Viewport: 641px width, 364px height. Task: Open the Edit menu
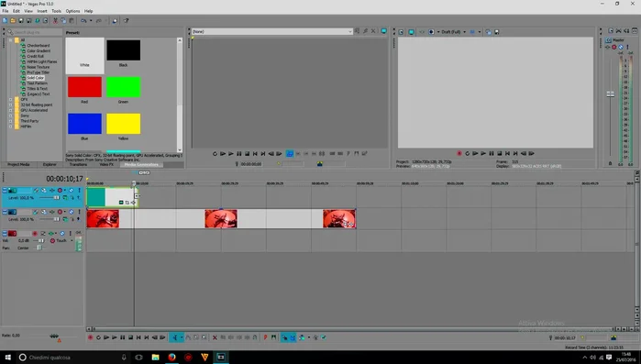[17, 11]
